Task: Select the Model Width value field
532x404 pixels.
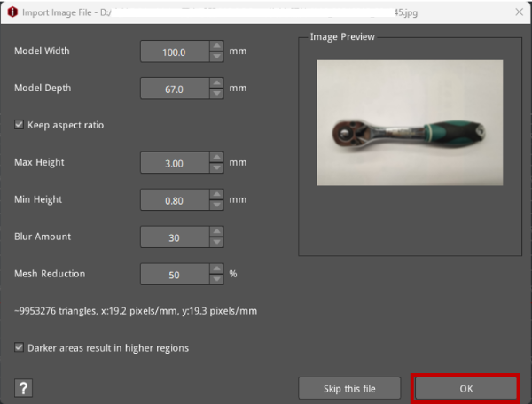Action: click(x=174, y=51)
